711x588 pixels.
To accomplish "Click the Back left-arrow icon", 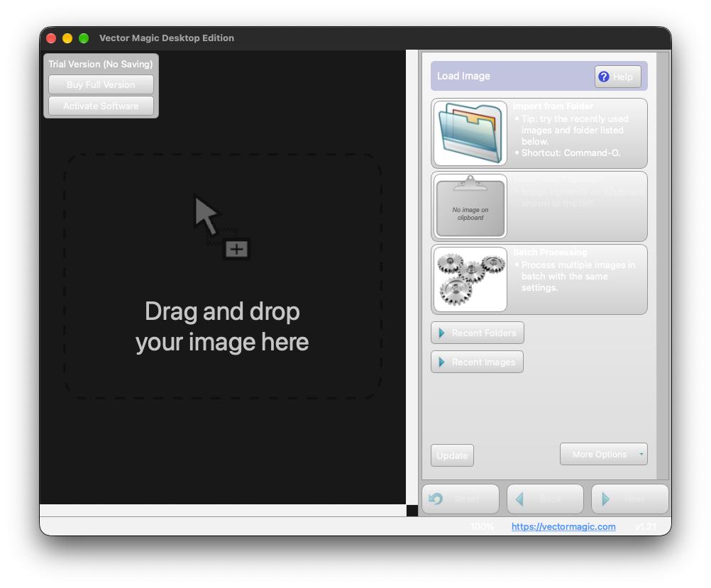I will coord(519,499).
